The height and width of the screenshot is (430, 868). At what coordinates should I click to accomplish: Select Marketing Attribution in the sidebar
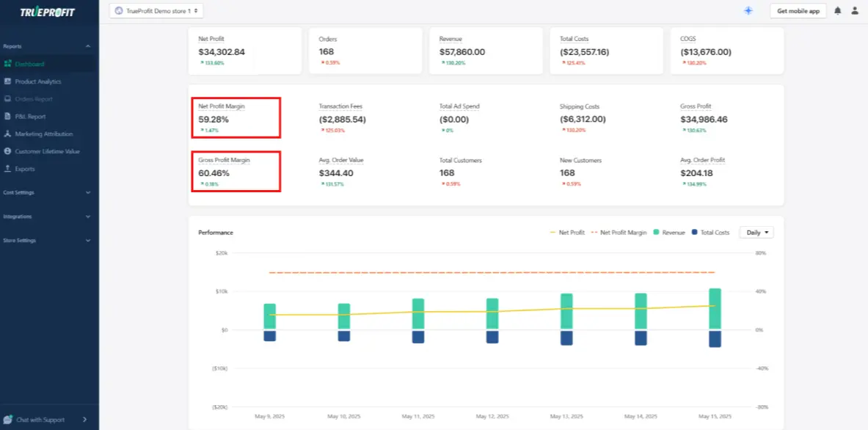[43, 134]
